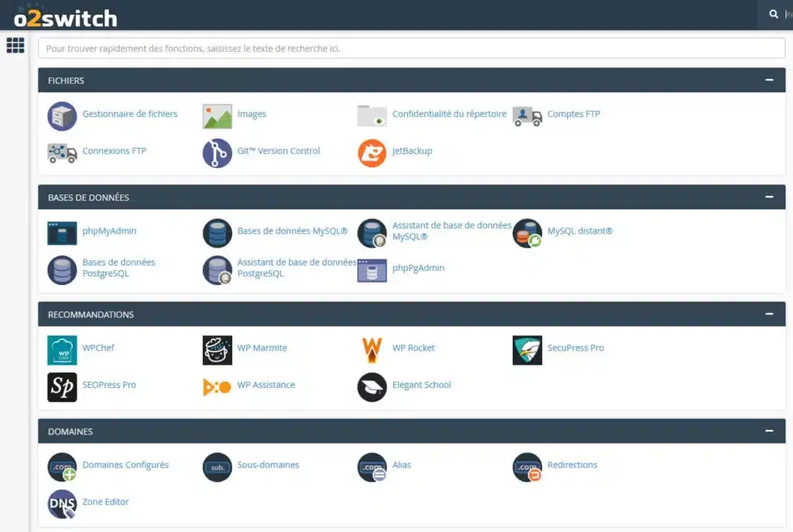Open the Redirections .com icon

(x=527, y=467)
